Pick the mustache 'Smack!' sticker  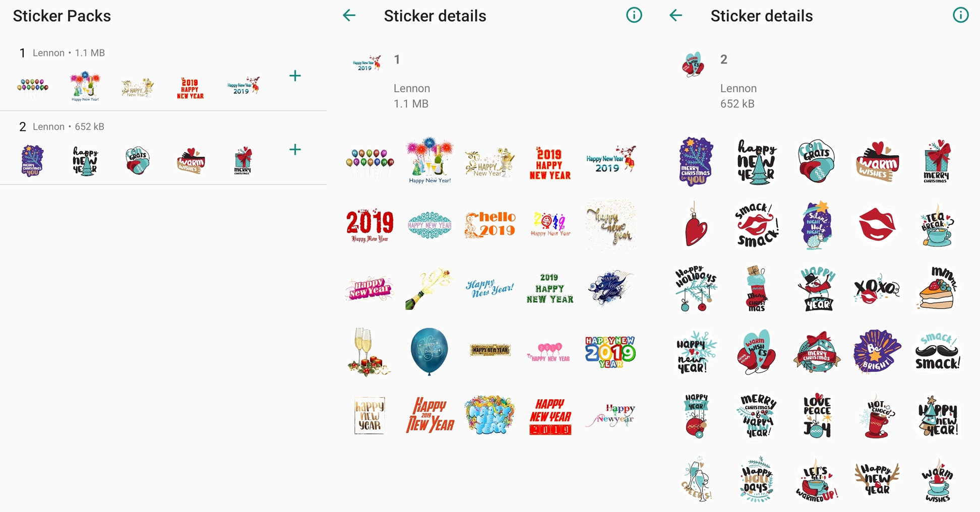coord(937,352)
